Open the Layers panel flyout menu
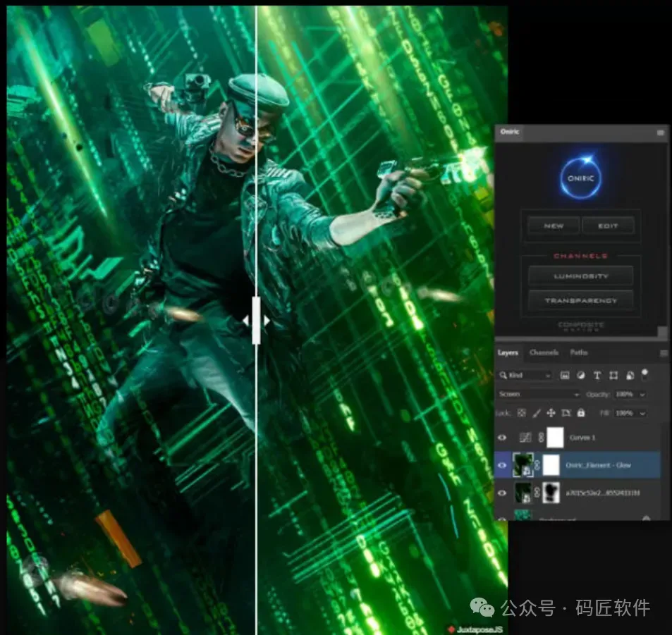The width and height of the screenshot is (672, 635). point(664,353)
